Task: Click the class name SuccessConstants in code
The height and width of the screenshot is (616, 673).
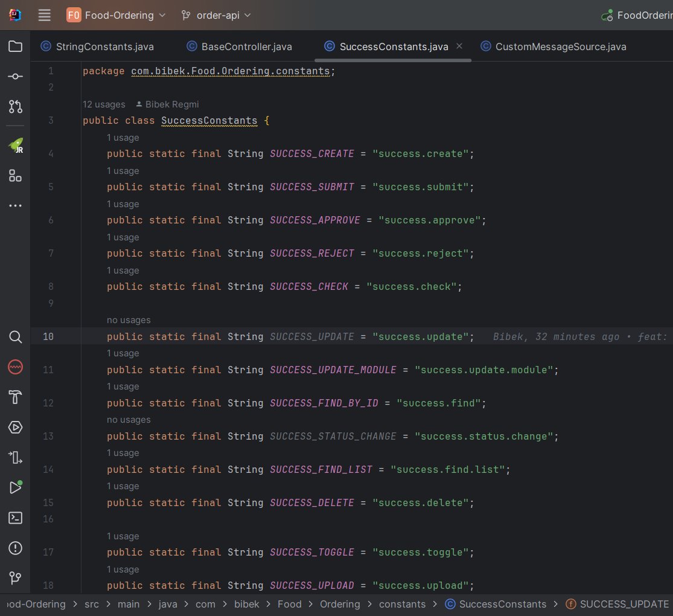Action: 209,121
